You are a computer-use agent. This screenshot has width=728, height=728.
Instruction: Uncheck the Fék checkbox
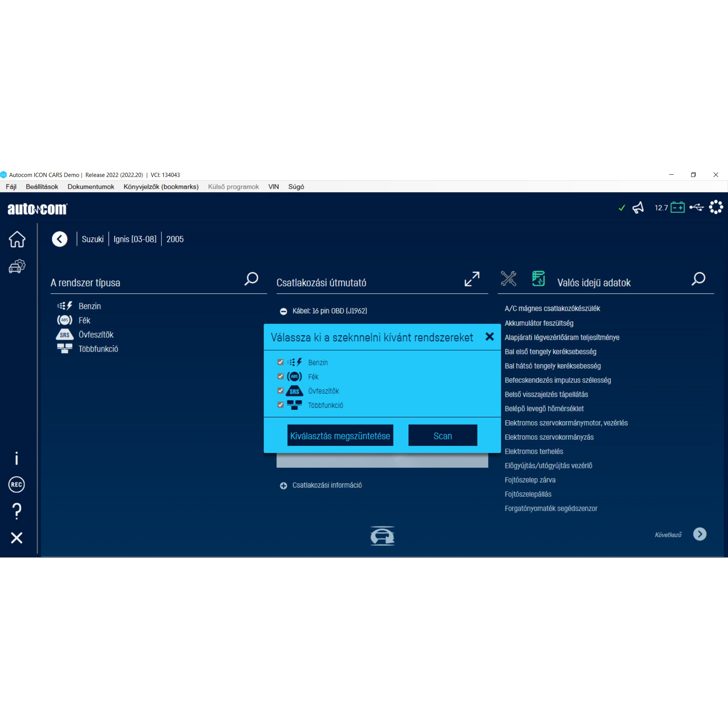tap(281, 376)
